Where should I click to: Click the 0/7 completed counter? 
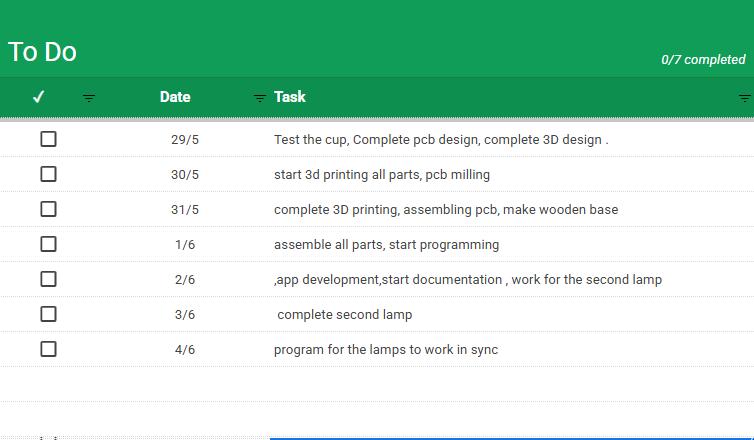703,60
